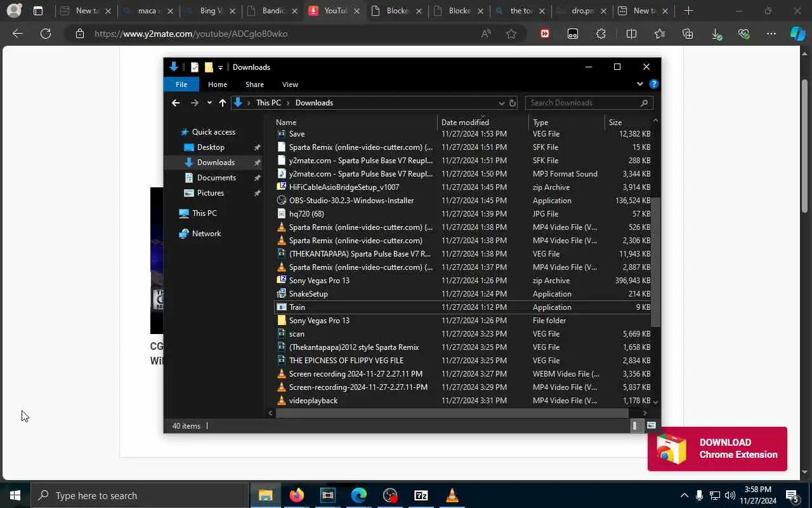Screen dimensions: 812x508
Task: Select the OBS-Studio-30.2.3-Windows-Installer file
Action: 463,201
